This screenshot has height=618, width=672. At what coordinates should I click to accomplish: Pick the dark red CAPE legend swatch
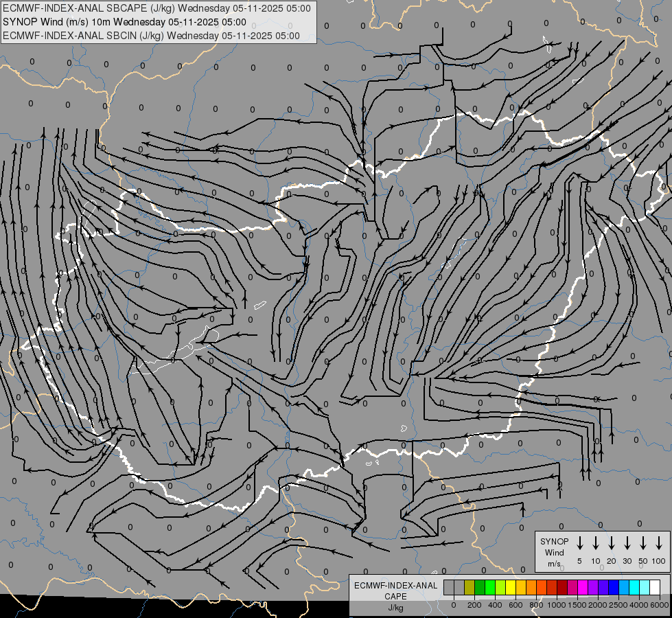[x=562, y=587]
